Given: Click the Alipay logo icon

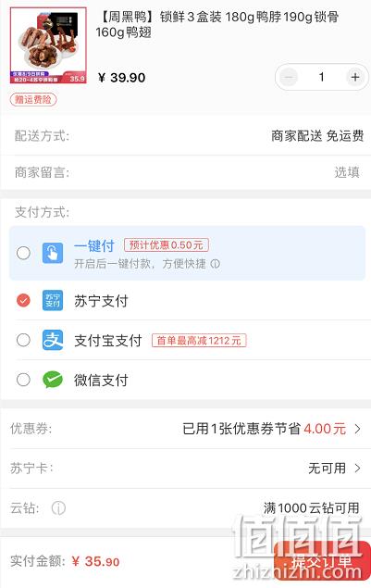Looking at the screenshot, I should tap(53, 340).
